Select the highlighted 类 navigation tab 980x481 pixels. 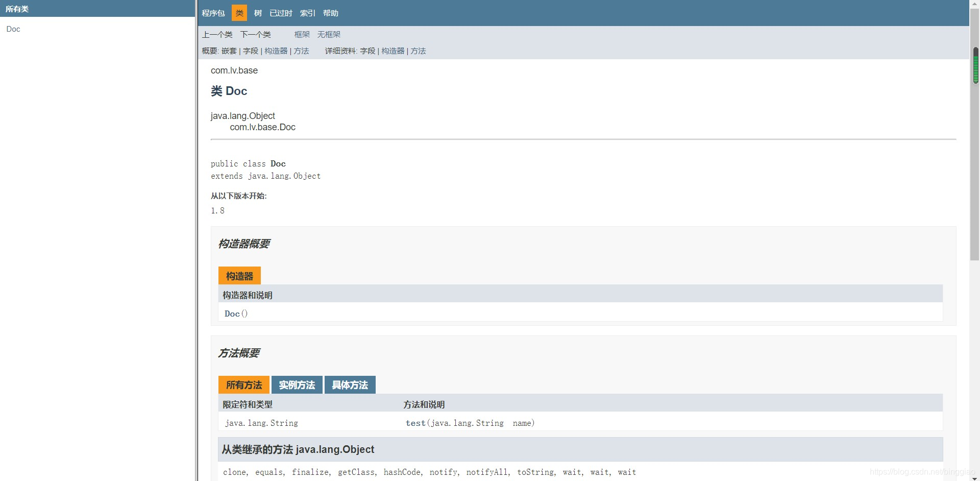(x=239, y=13)
